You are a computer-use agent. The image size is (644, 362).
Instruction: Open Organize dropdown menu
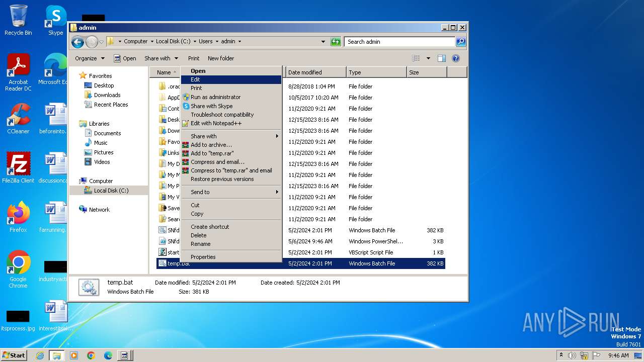click(x=90, y=58)
